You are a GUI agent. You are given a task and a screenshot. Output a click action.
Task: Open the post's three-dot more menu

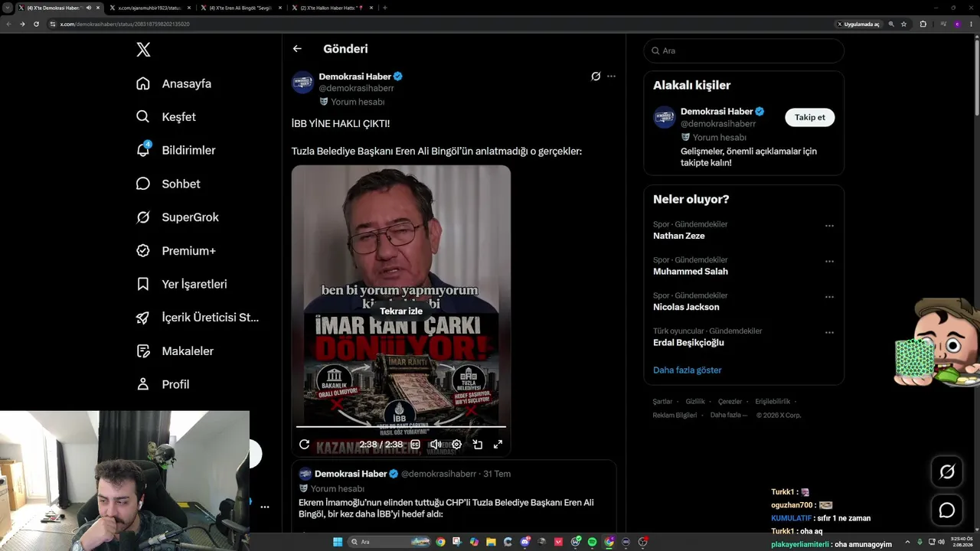pyautogui.click(x=611, y=77)
